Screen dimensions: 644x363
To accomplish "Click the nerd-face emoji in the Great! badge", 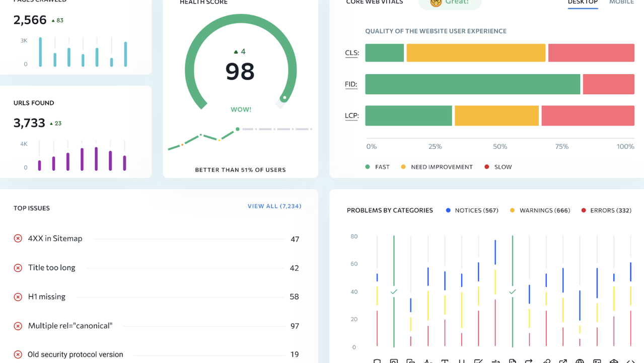I will (x=436, y=3).
